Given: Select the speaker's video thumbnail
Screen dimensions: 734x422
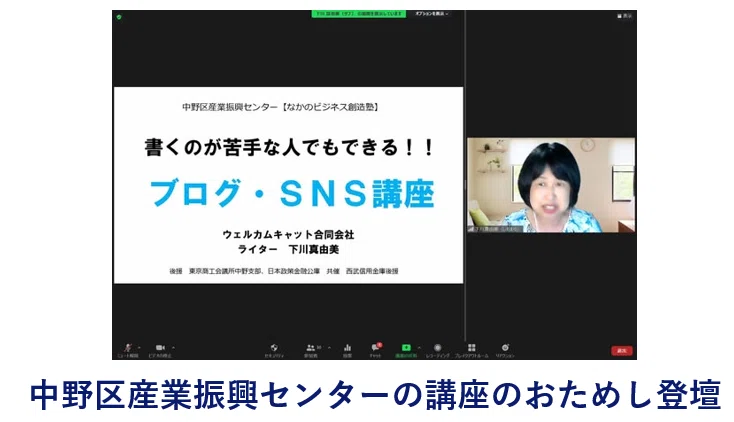Looking at the screenshot, I should coord(551,185).
